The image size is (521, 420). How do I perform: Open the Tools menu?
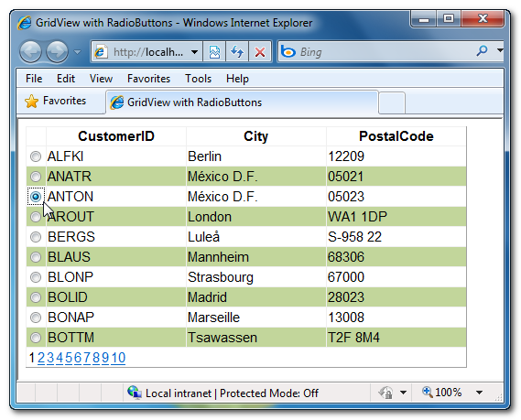(x=198, y=79)
